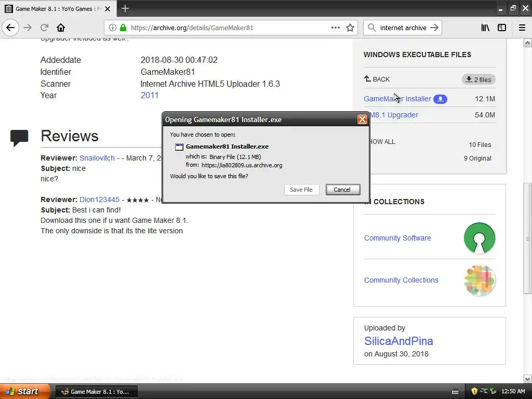Image resolution: width=532 pixels, height=399 pixels.
Task: View the green padlock security info
Action: pos(123,28)
